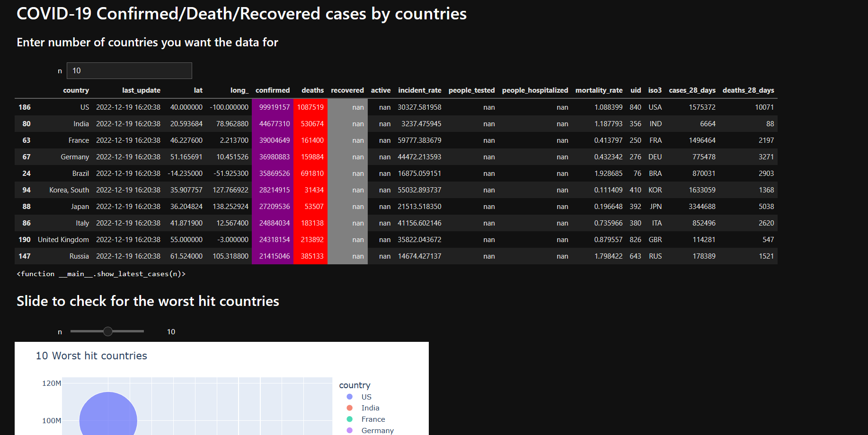
Task: Click Russia's confirmed value 21415046
Action: [273, 256]
